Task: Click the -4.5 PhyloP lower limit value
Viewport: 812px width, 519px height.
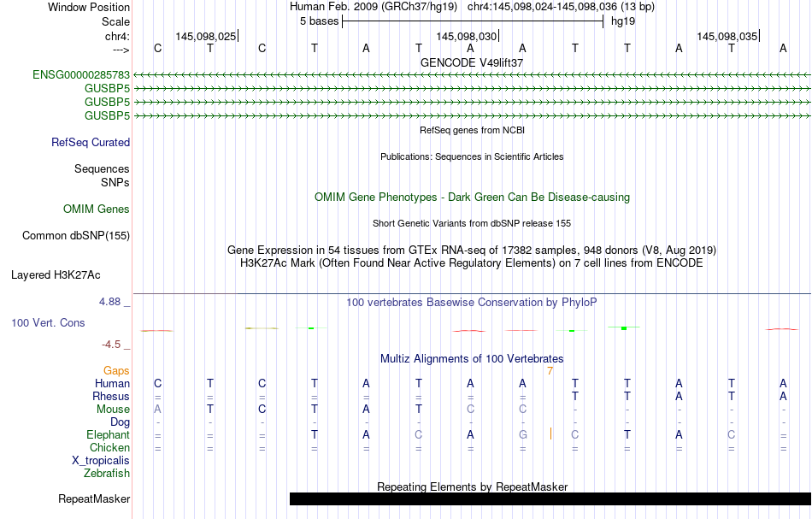Action: [111, 345]
